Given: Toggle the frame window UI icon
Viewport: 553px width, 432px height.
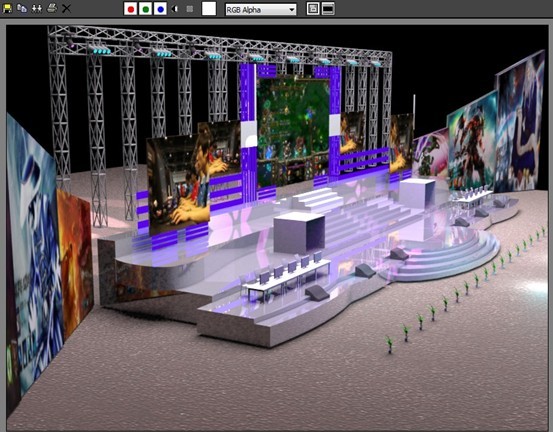Looking at the screenshot, I should tap(328, 9).
